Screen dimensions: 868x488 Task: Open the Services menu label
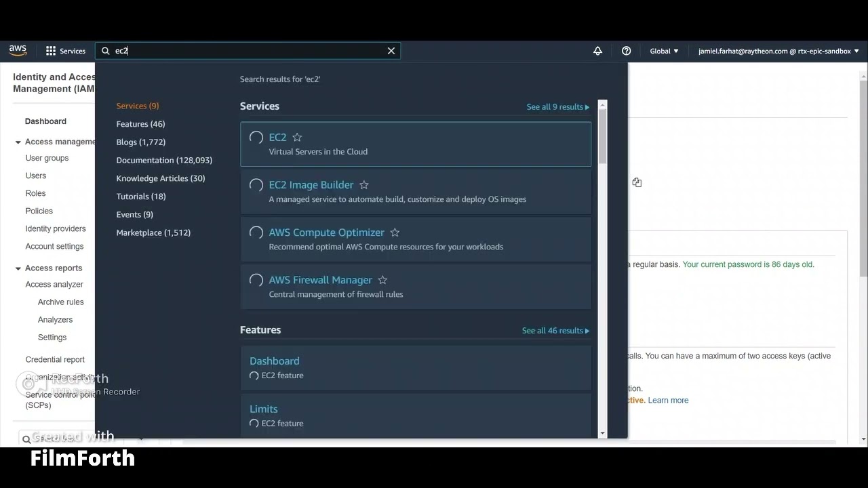(73, 51)
